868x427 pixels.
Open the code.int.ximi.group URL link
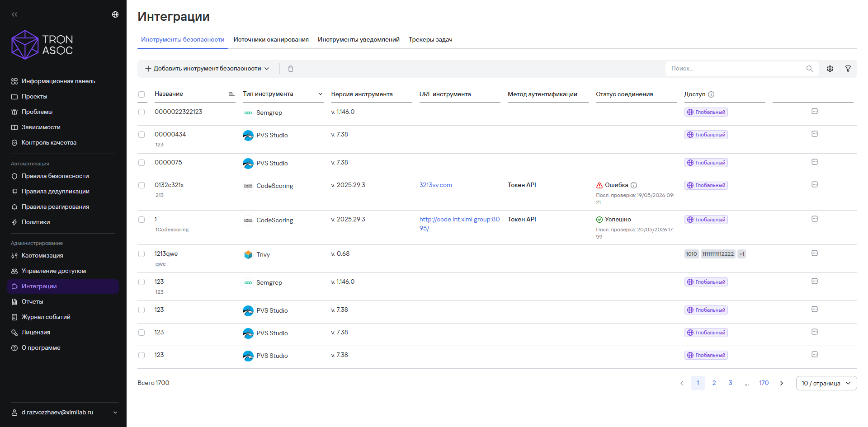tap(459, 224)
